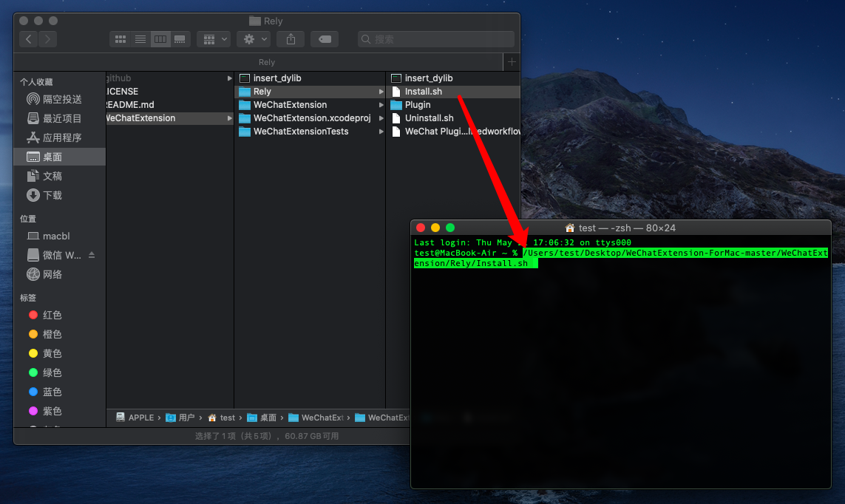This screenshot has width=845, height=504.
Task: Filter by orange tag (橙色)
Action: (45, 334)
